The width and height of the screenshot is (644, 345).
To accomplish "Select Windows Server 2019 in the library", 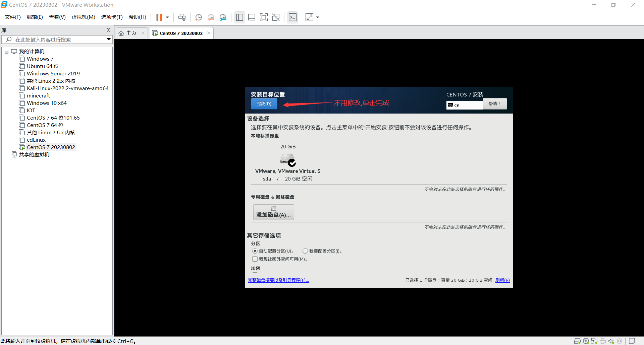I will click(x=53, y=74).
